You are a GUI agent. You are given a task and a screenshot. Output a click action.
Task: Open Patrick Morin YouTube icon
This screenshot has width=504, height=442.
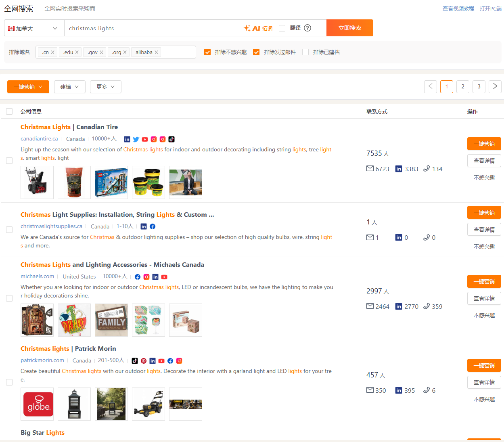tap(161, 361)
